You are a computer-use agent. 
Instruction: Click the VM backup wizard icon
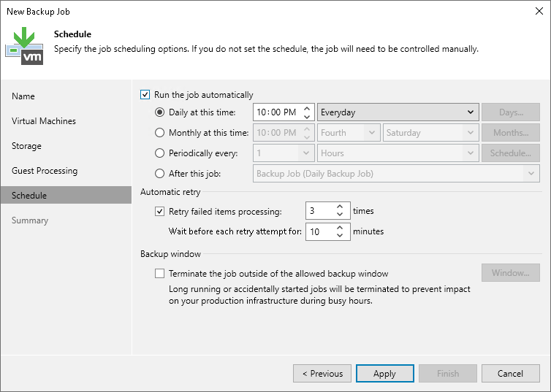point(23,45)
